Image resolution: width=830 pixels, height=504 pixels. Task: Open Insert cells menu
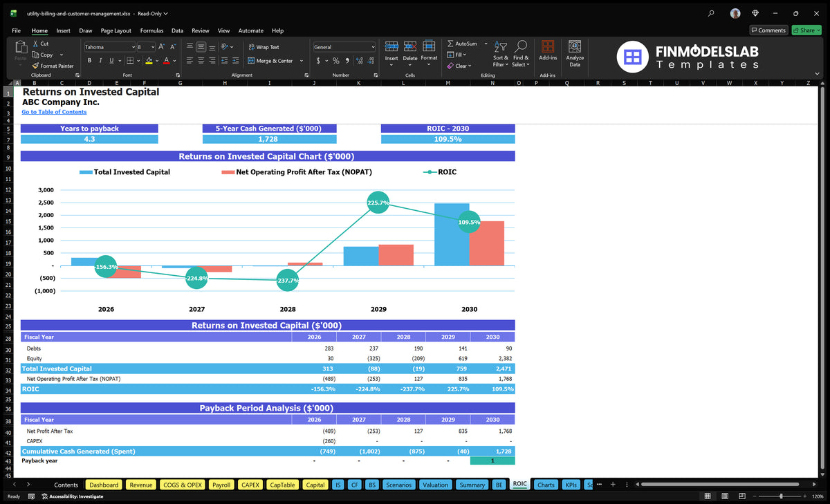click(391, 53)
